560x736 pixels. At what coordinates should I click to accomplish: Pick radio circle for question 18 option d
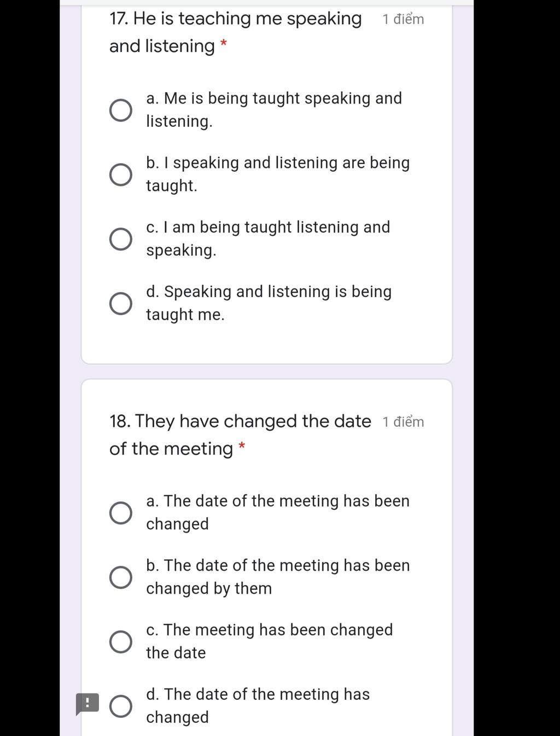120,706
